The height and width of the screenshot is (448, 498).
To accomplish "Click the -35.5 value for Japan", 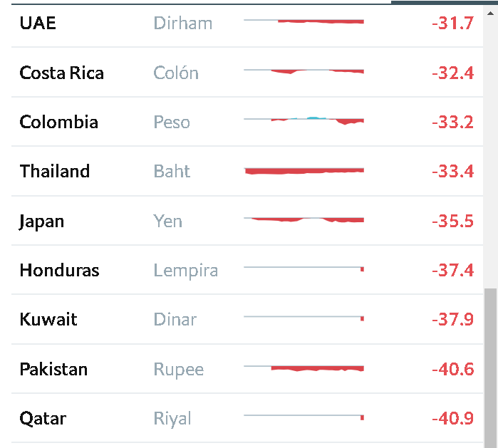I will pyautogui.click(x=452, y=222).
